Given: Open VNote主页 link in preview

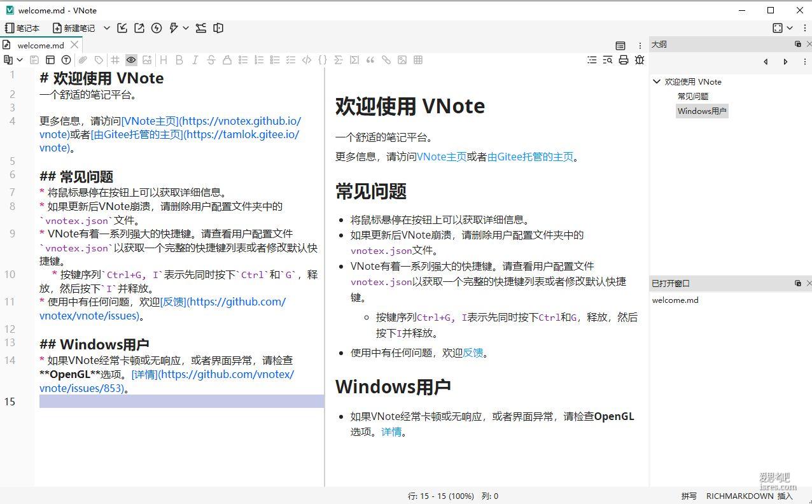Looking at the screenshot, I should [x=442, y=157].
